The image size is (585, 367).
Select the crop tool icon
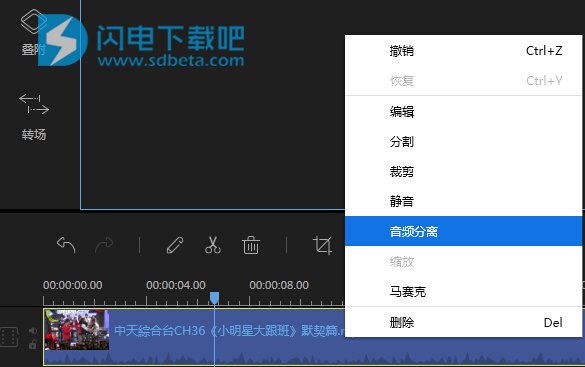coord(322,245)
